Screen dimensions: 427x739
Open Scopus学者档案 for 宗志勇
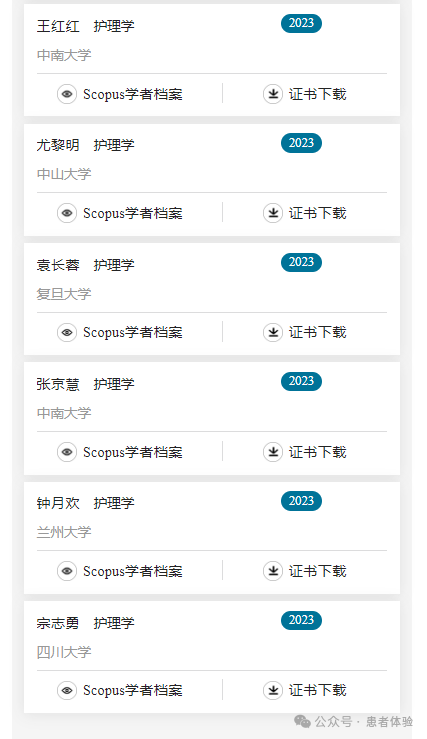[133, 690]
